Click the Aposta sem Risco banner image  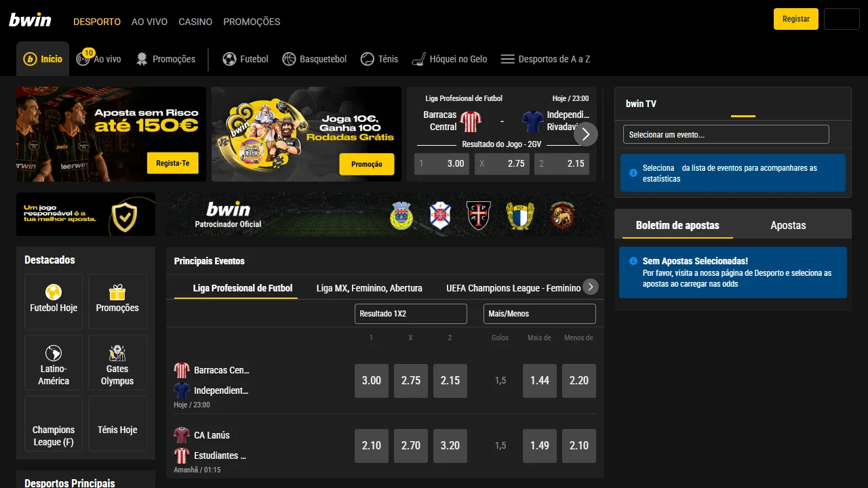coord(111,134)
